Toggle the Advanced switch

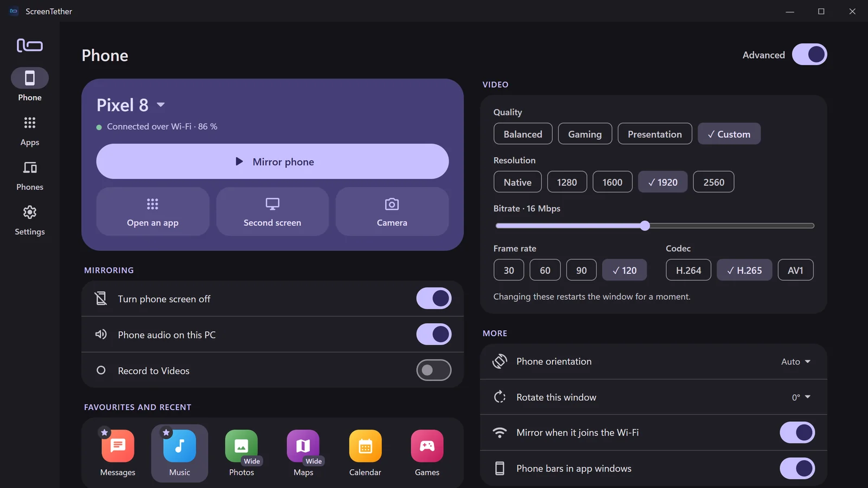(809, 54)
